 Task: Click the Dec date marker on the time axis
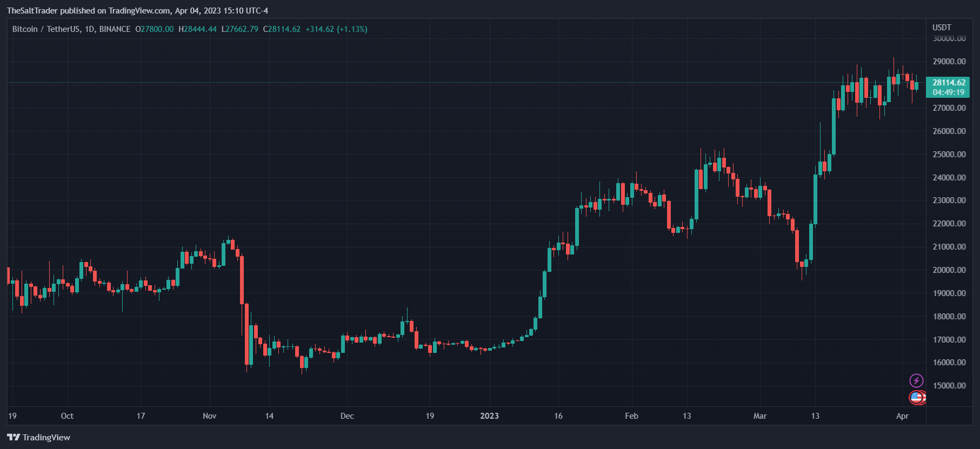(x=347, y=416)
